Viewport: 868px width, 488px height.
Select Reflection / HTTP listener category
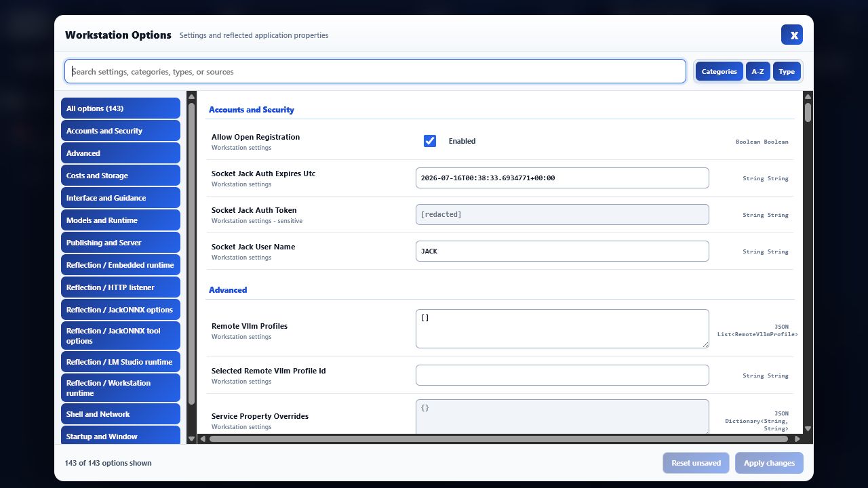(x=121, y=287)
